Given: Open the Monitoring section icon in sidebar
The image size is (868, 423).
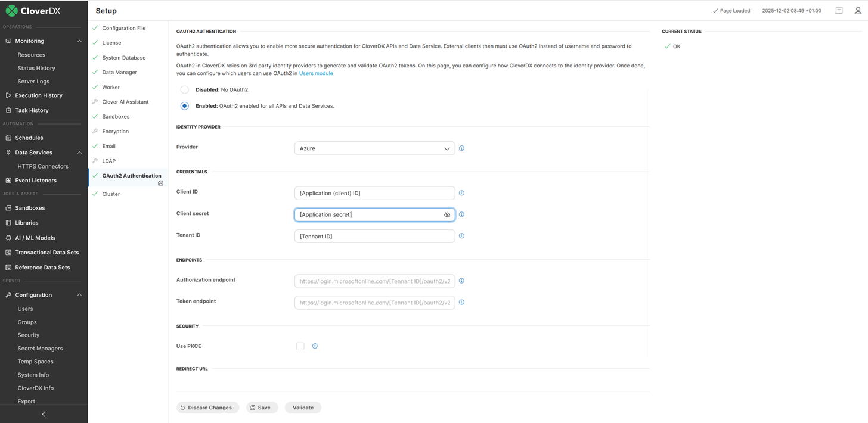Looking at the screenshot, I should pos(8,41).
